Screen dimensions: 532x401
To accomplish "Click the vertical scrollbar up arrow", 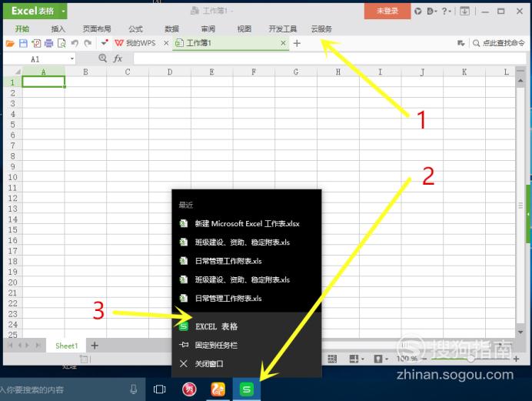I will coord(520,81).
